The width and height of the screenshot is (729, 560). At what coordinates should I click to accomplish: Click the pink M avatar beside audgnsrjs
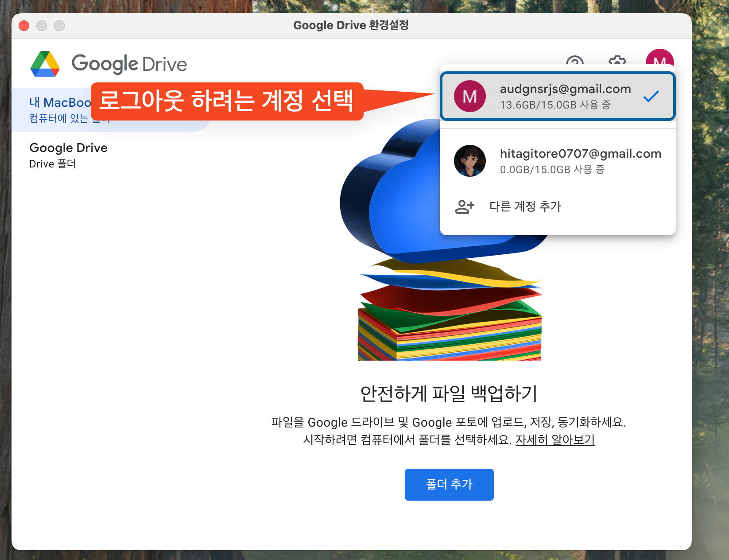click(x=470, y=96)
